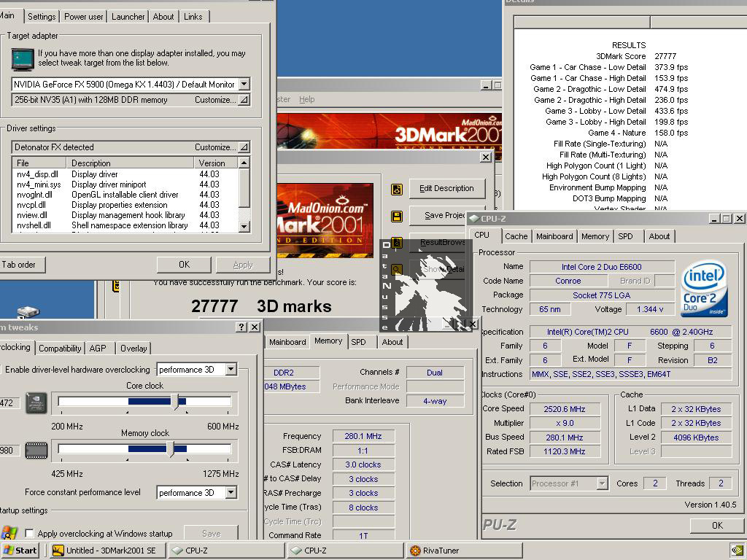Click the document-search icon beside ResultBrowser
This screenshot has width=747, height=560.
click(x=396, y=243)
